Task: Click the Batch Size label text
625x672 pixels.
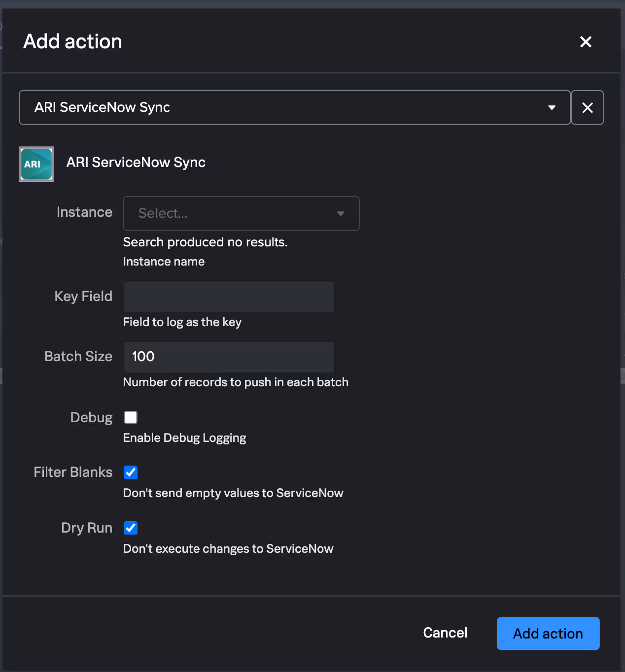Action: click(78, 356)
